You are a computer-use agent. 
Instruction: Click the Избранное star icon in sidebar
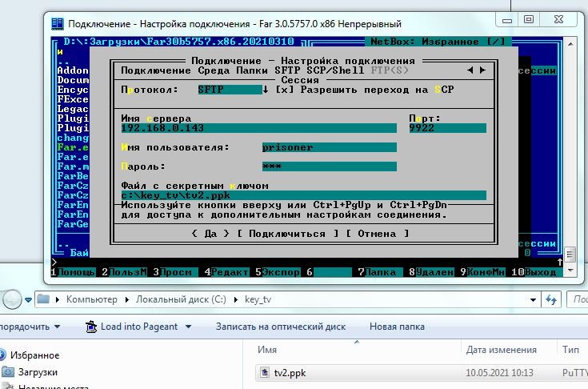8,355
